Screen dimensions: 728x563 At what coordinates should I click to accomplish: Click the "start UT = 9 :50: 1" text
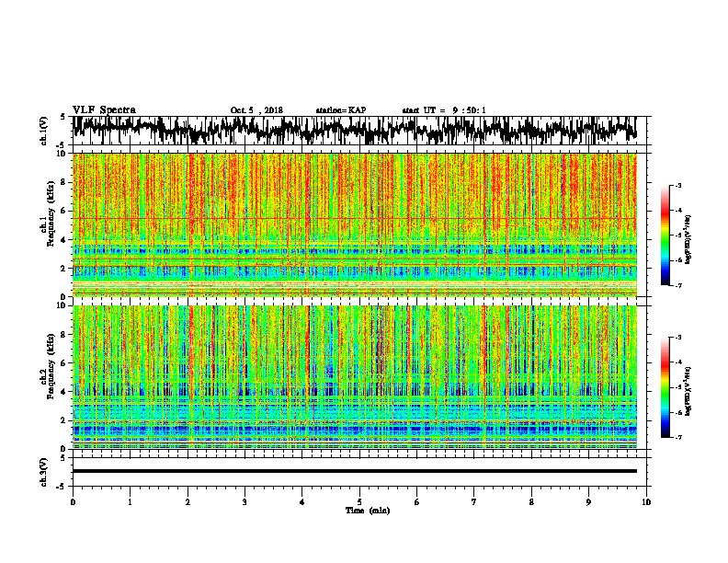point(444,110)
